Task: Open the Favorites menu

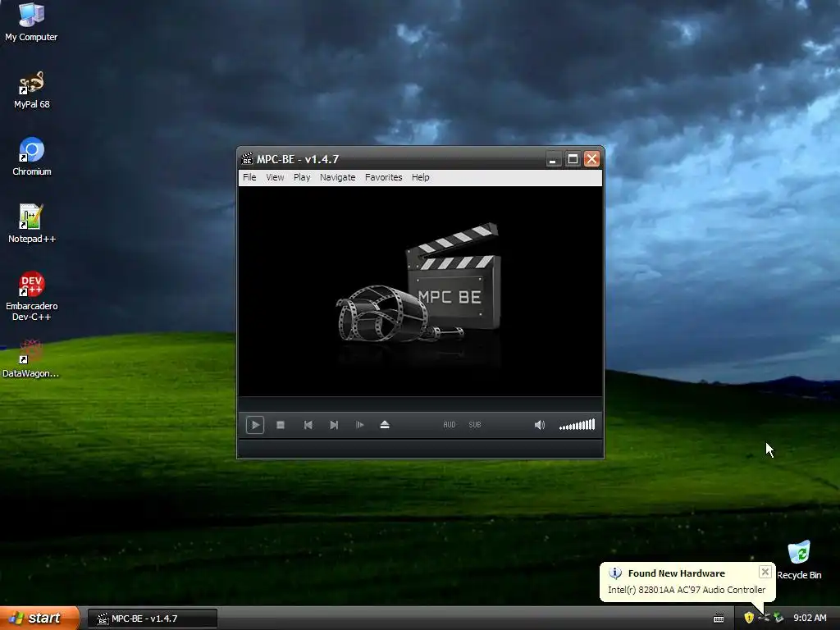Action: [384, 177]
